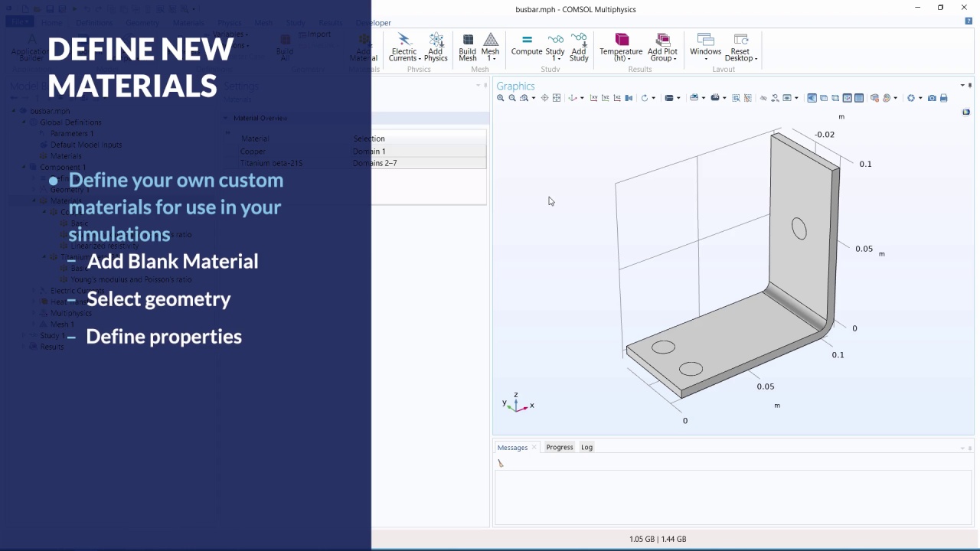Click the image icon below the Graphics pin

click(966, 112)
